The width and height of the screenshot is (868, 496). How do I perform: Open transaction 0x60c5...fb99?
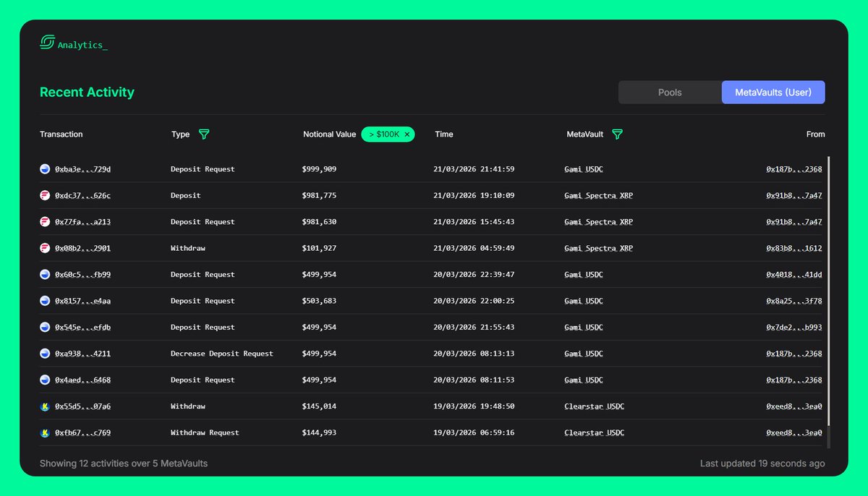82,275
